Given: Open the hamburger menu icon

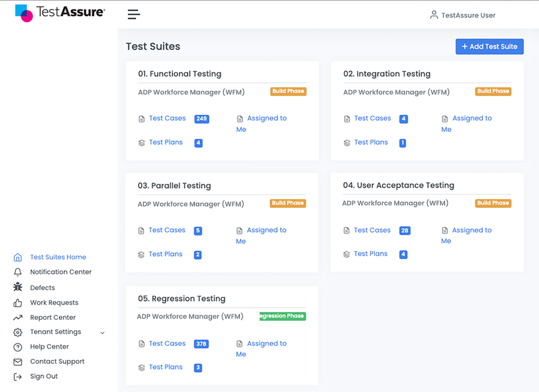Looking at the screenshot, I should pos(133,14).
